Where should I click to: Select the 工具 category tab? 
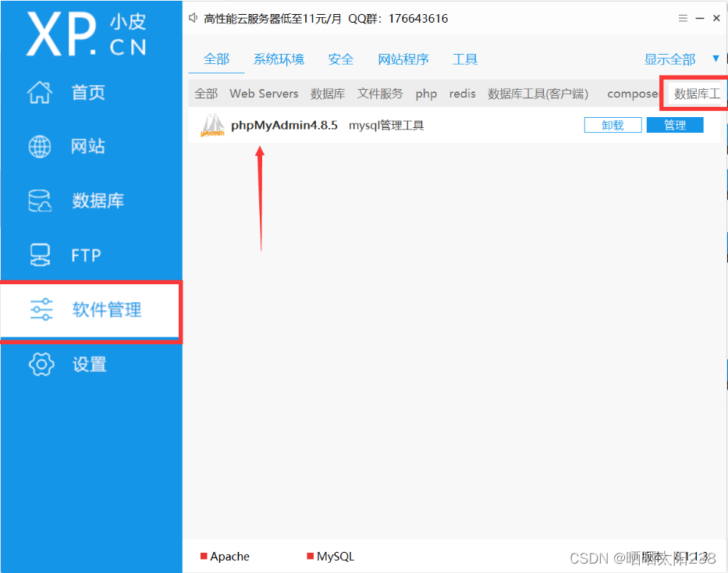pos(464,59)
